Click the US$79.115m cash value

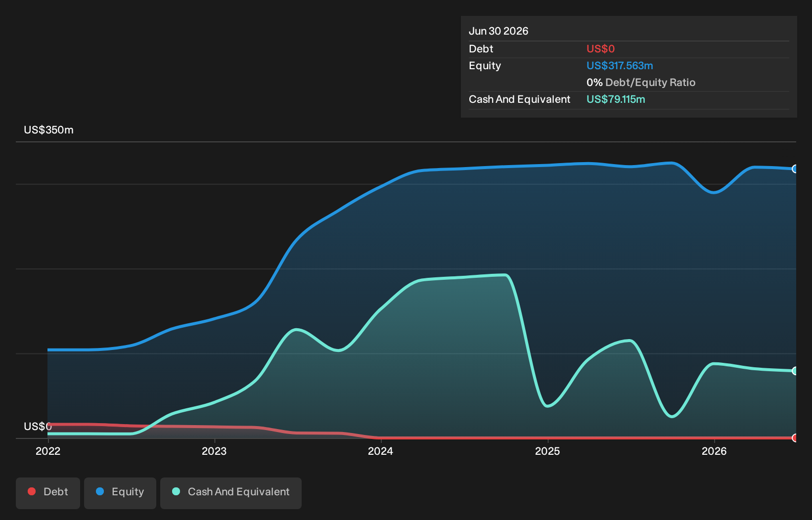616,99
